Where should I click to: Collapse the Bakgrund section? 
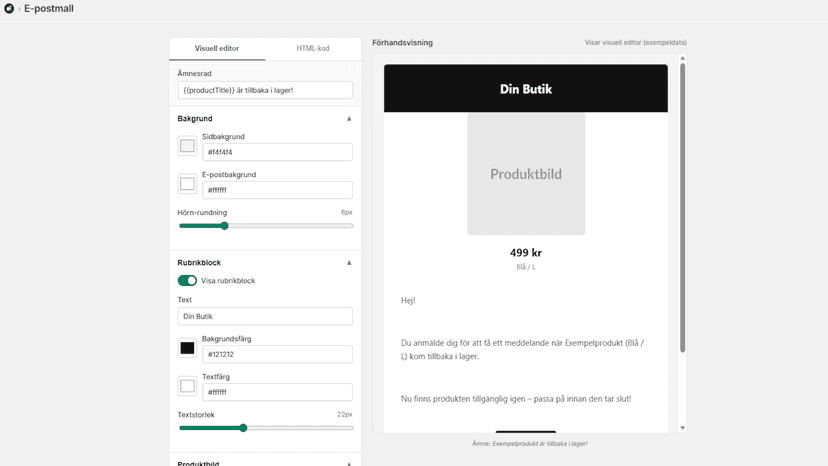(349, 119)
